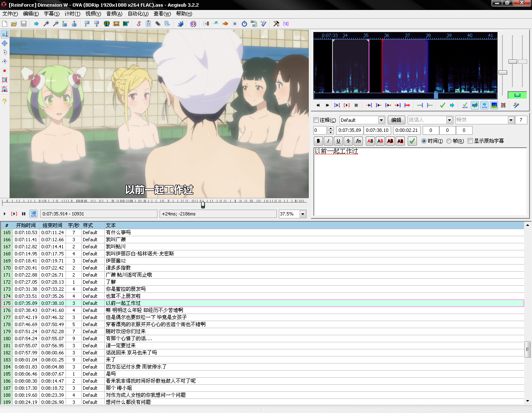Toggle karaoke mode microphone icon
The height and width of the screenshot is (413, 532).
point(517,105)
